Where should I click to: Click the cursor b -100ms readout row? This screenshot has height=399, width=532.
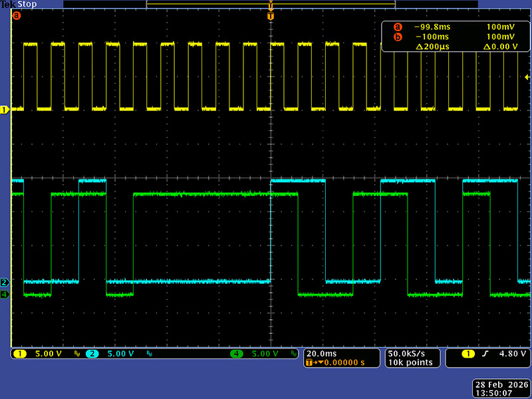(x=450, y=37)
